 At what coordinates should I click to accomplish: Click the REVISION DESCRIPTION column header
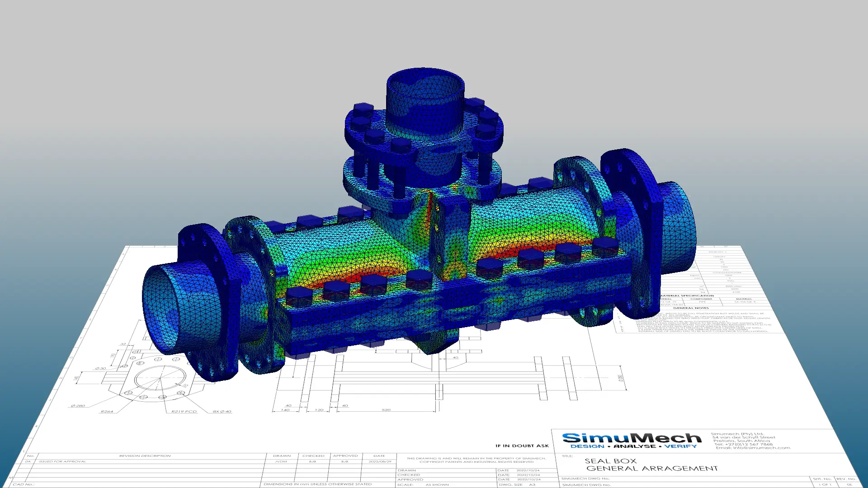click(145, 456)
